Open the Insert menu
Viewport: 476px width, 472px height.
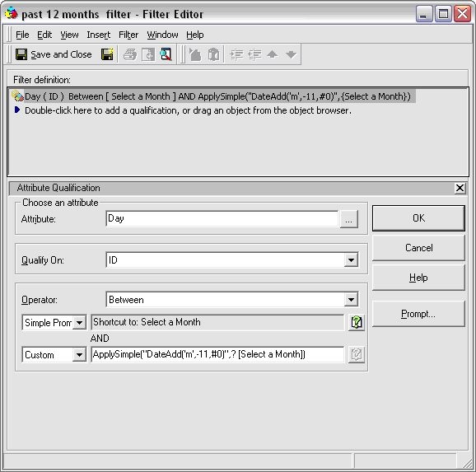[98, 35]
